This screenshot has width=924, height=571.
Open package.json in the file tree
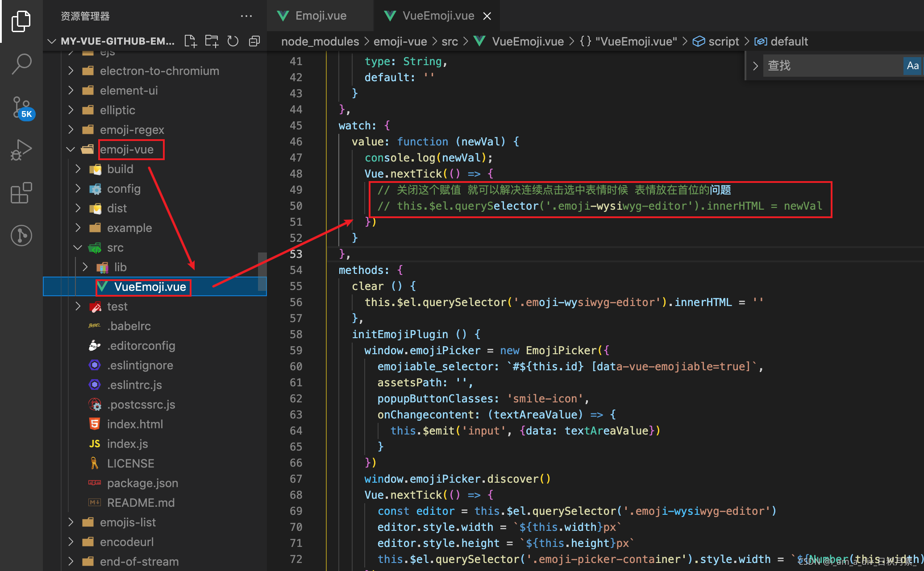click(x=142, y=483)
